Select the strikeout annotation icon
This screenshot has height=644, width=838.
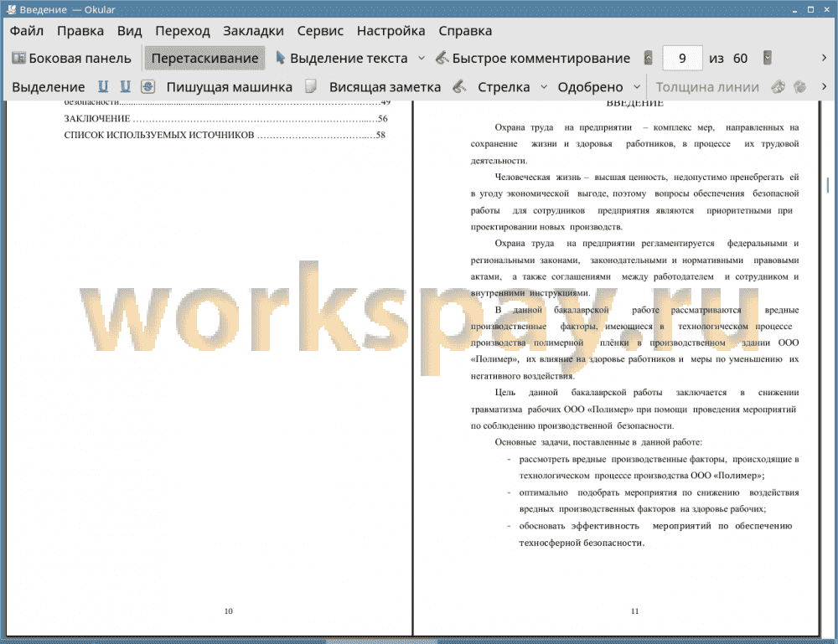tap(148, 86)
